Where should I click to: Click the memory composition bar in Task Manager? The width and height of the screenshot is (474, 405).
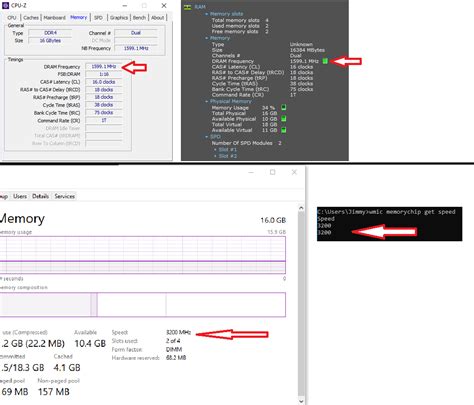point(143,304)
